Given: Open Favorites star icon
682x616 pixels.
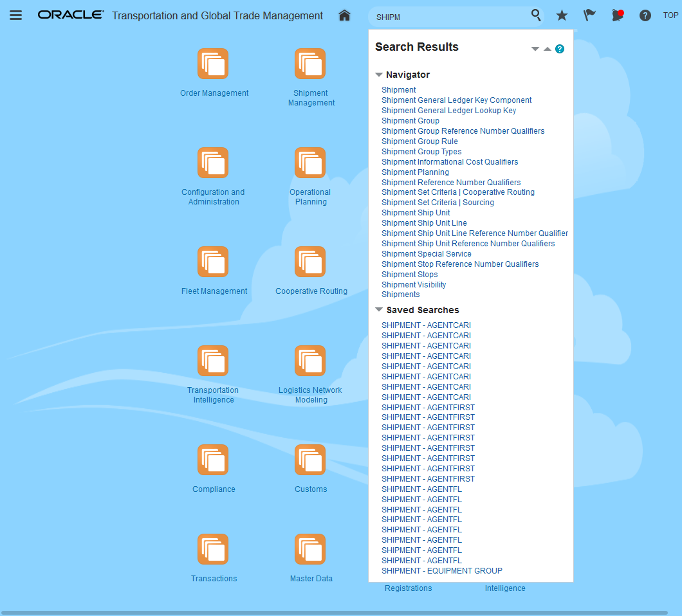Looking at the screenshot, I should coord(562,15).
